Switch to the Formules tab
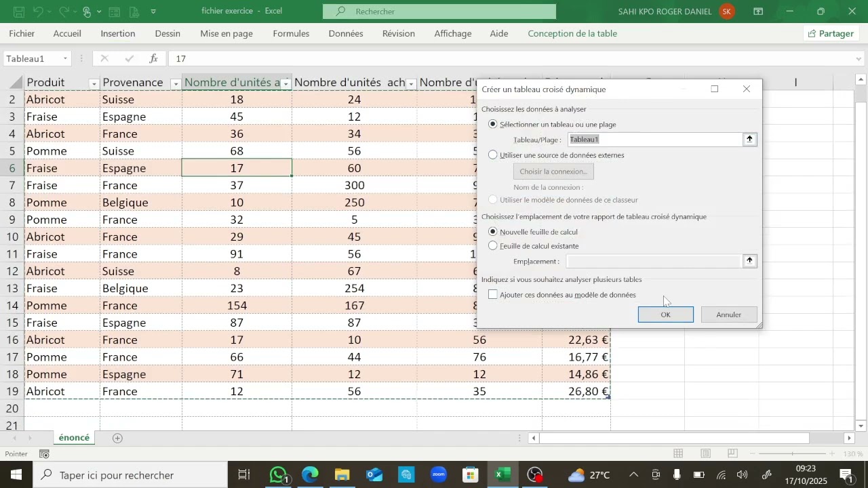Image resolution: width=868 pixels, height=488 pixels. click(x=291, y=33)
